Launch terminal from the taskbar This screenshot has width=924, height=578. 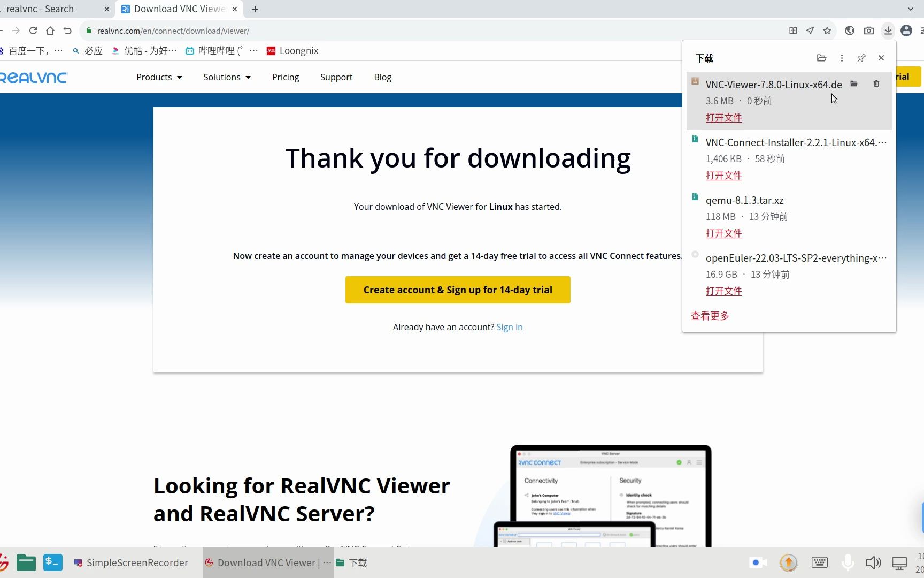coord(53,562)
